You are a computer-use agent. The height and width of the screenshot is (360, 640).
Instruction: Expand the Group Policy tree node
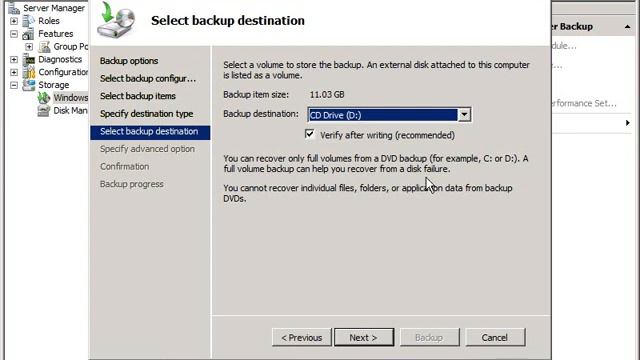[29, 47]
